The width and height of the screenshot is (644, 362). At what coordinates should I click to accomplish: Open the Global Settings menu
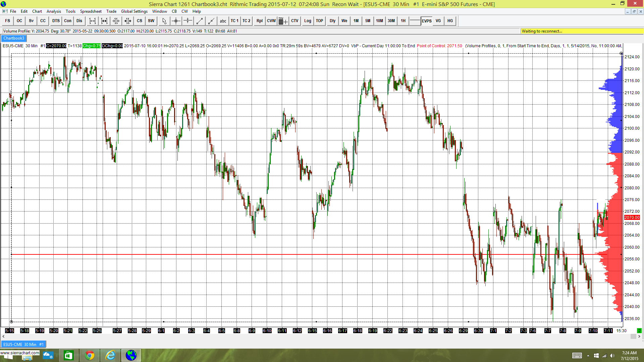[x=134, y=11]
